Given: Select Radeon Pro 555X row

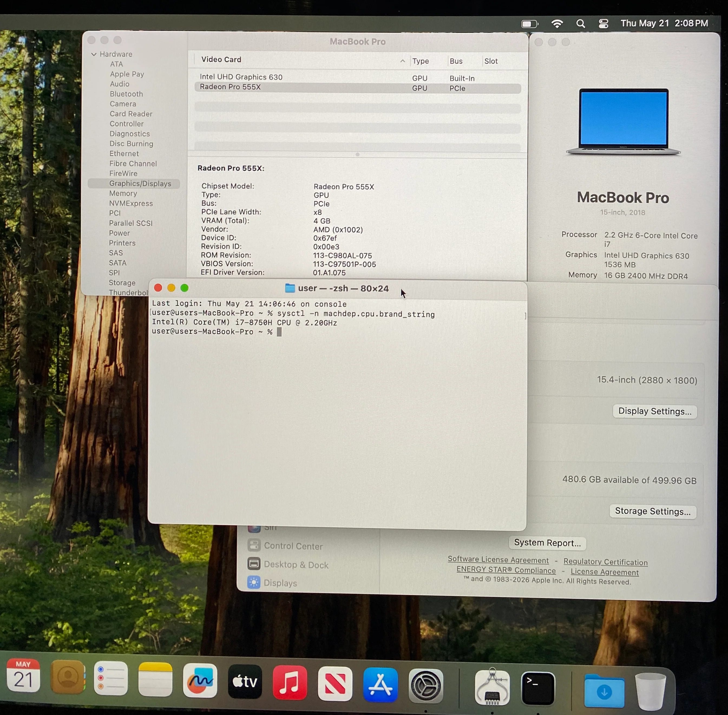Looking at the screenshot, I should (x=358, y=88).
